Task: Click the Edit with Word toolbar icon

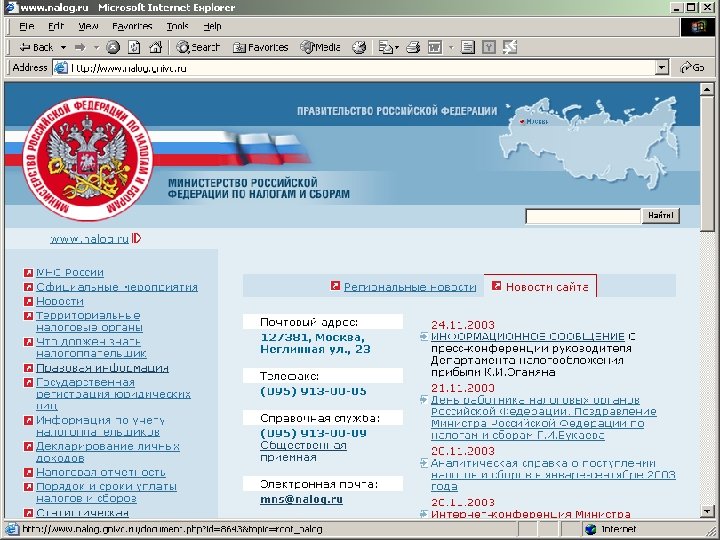Action: (434, 47)
